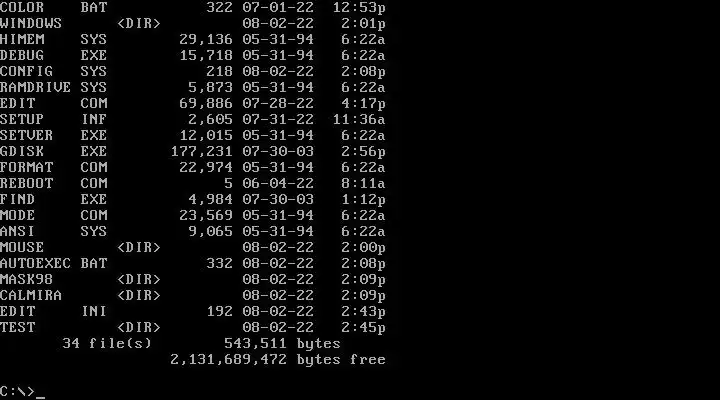The width and height of the screenshot is (720, 400).
Task: Click the CONFIG SYS file entry
Action: (x=193, y=71)
